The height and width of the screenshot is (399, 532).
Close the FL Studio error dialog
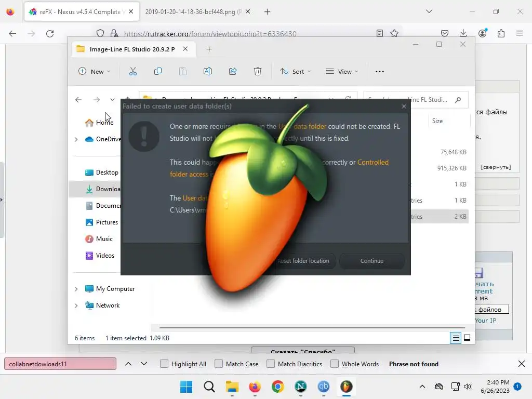[404, 106]
